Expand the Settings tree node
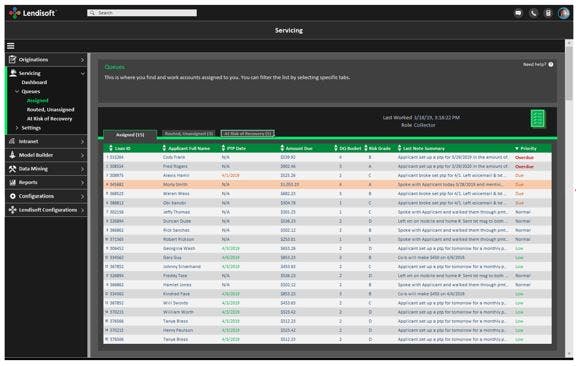 click(x=17, y=128)
